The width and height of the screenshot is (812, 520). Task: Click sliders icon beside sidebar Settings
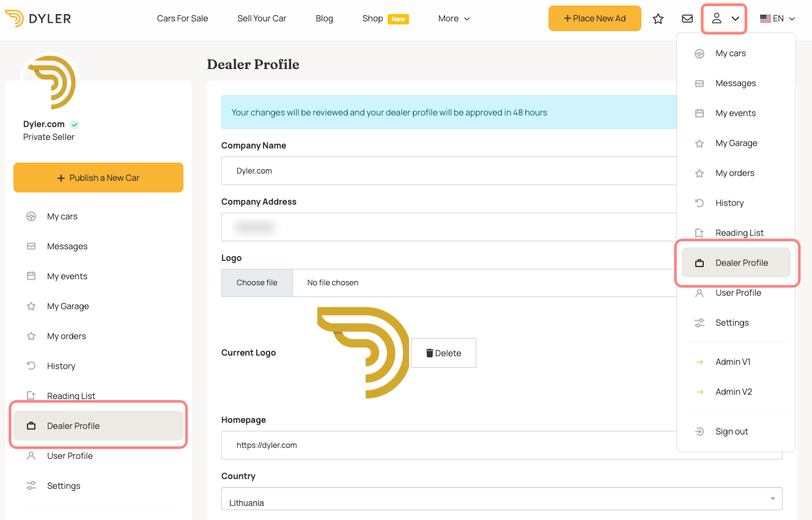[x=31, y=486]
